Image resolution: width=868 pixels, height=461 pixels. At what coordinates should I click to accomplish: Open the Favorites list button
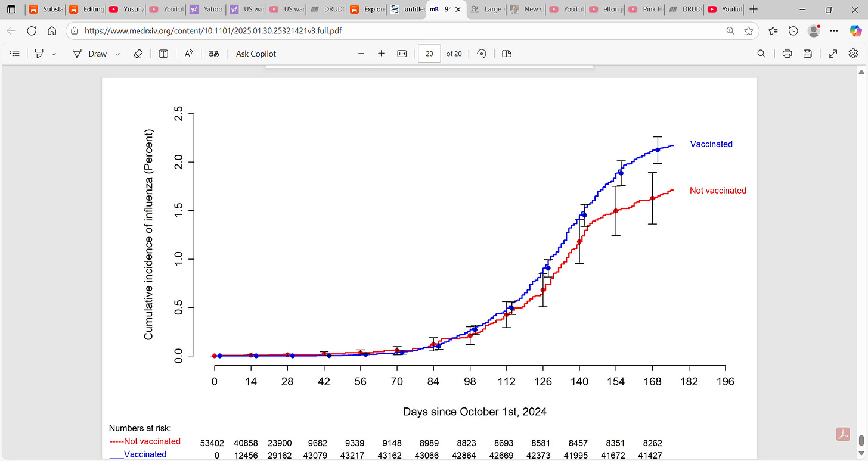[773, 31]
